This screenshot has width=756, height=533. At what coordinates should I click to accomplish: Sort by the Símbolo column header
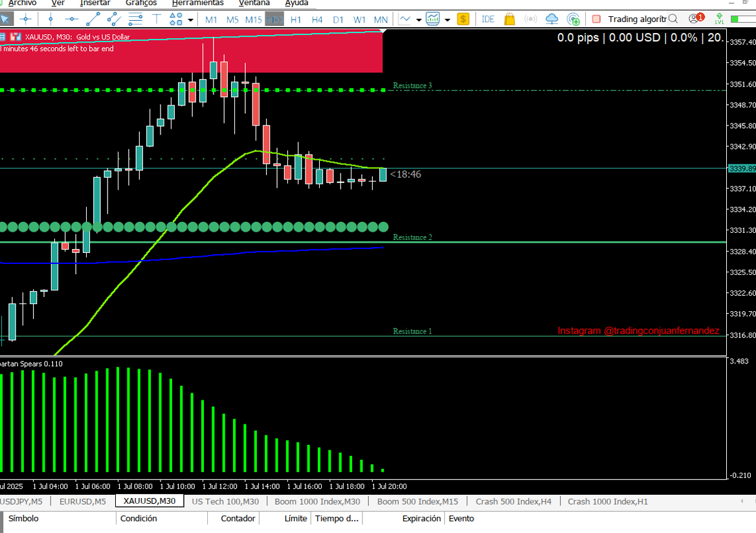point(23,518)
